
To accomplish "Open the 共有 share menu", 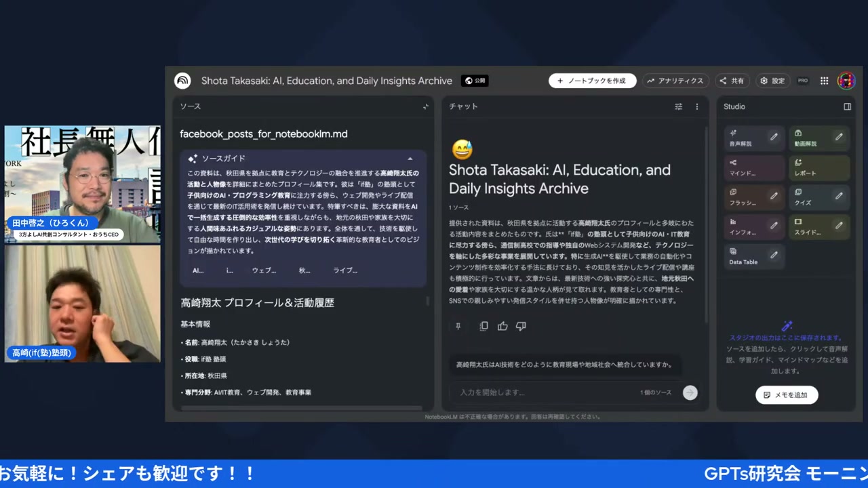I will (732, 81).
